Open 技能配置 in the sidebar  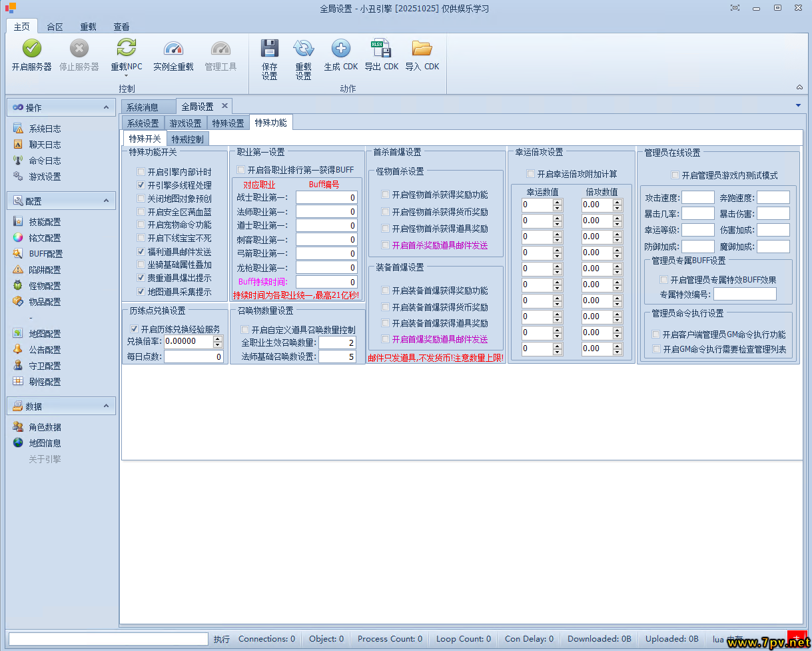(45, 222)
